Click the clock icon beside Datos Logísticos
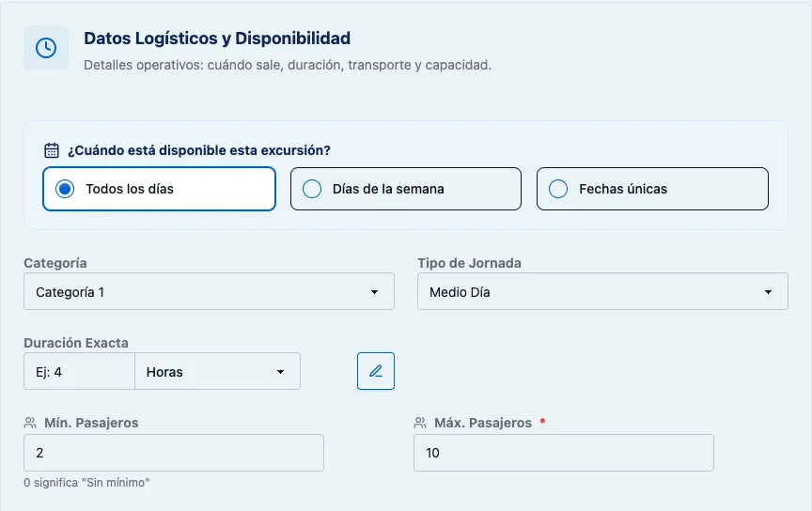The width and height of the screenshot is (812, 511). tap(46, 48)
